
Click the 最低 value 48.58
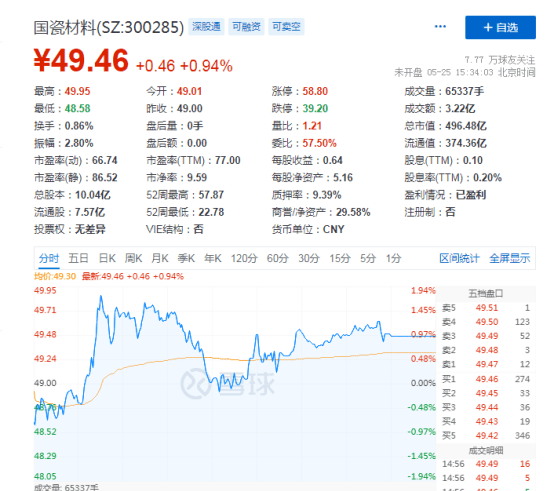(77, 108)
